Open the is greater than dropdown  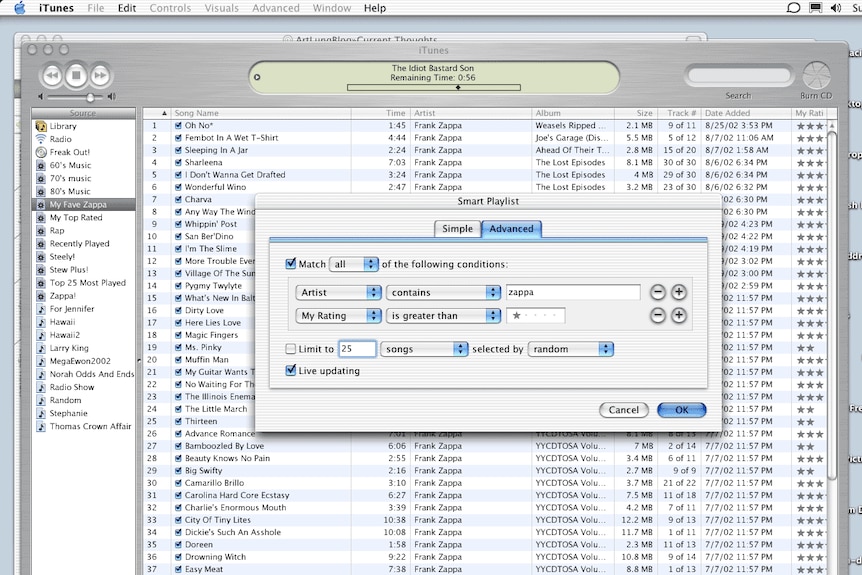coord(443,316)
